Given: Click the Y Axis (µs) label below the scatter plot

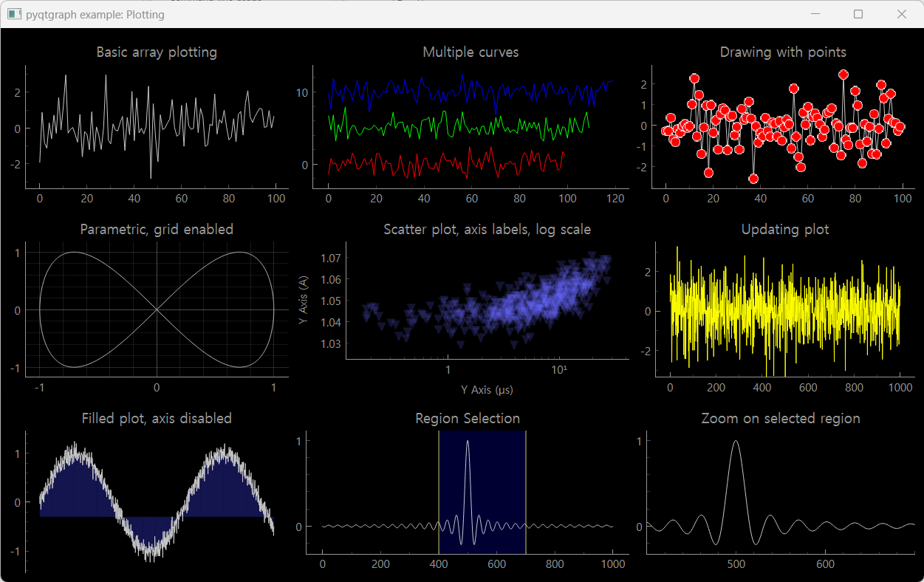Looking at the screenshot, I should [485, 390].
